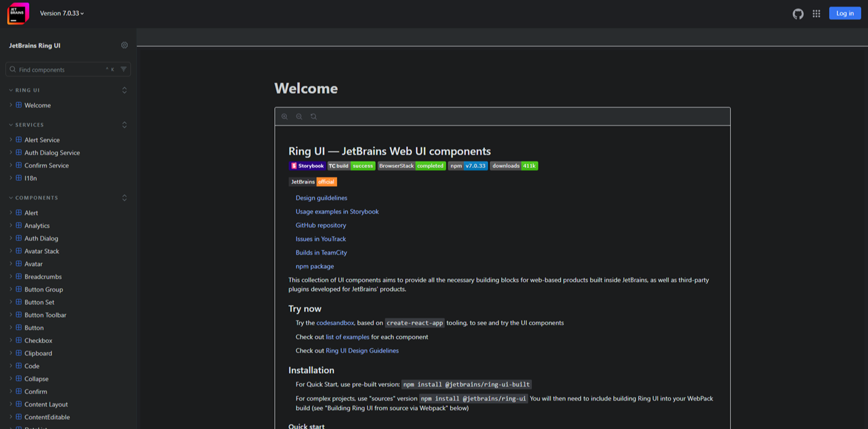This screenshot has height=429, width=868.
Task: Select Code in the components tree
Action: (x=32, y=366)
